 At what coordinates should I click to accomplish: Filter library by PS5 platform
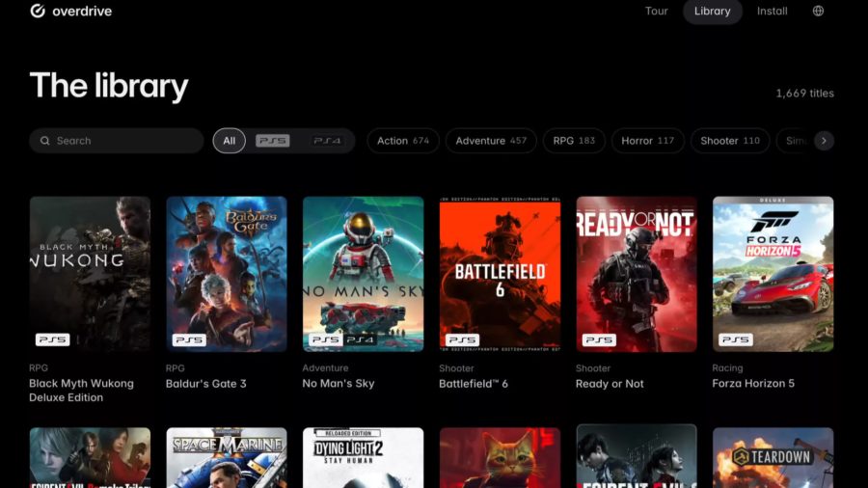pos(272,141)
